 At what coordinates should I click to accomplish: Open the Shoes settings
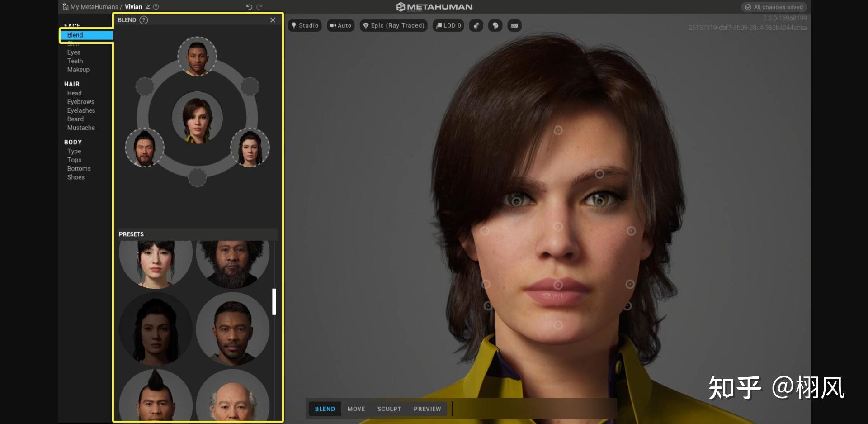76,177
